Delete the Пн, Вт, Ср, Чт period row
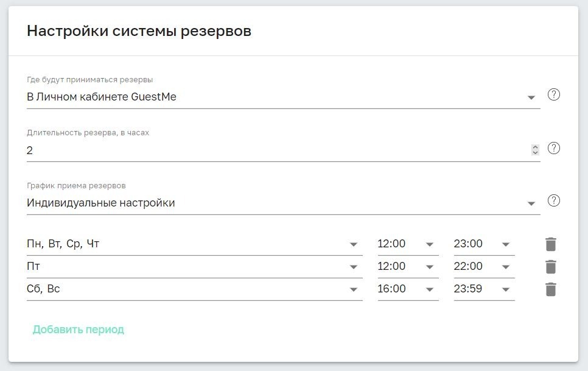This screenshot has height=371, width=588. coord(550,243)
